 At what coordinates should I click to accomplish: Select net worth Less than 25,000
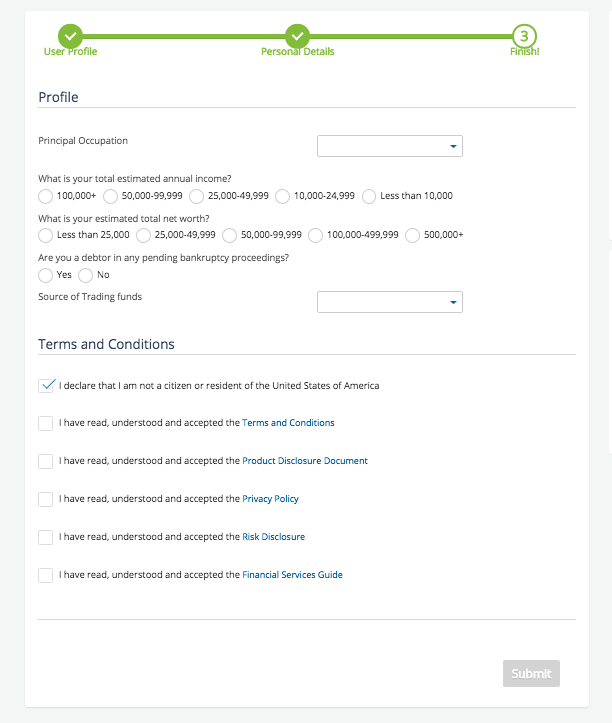[x=46, y=236]
